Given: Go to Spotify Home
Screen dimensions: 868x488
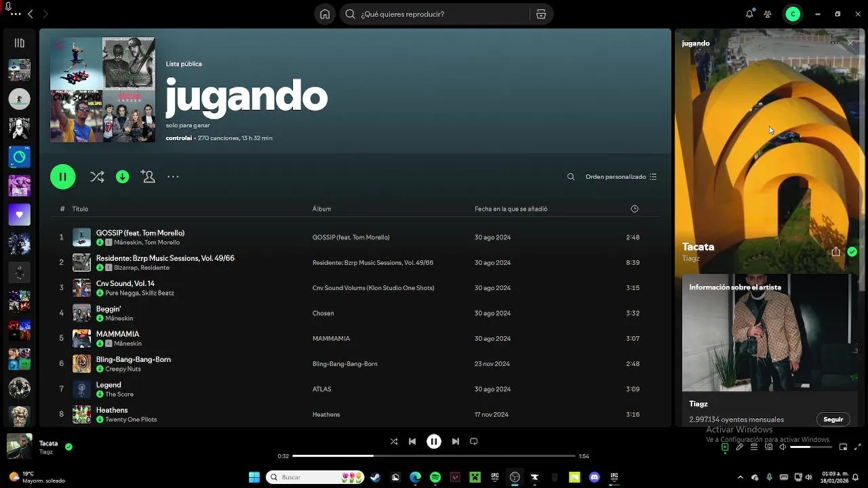Looking at the screenshot, I should pyautogui.click(x=325, y=14).
